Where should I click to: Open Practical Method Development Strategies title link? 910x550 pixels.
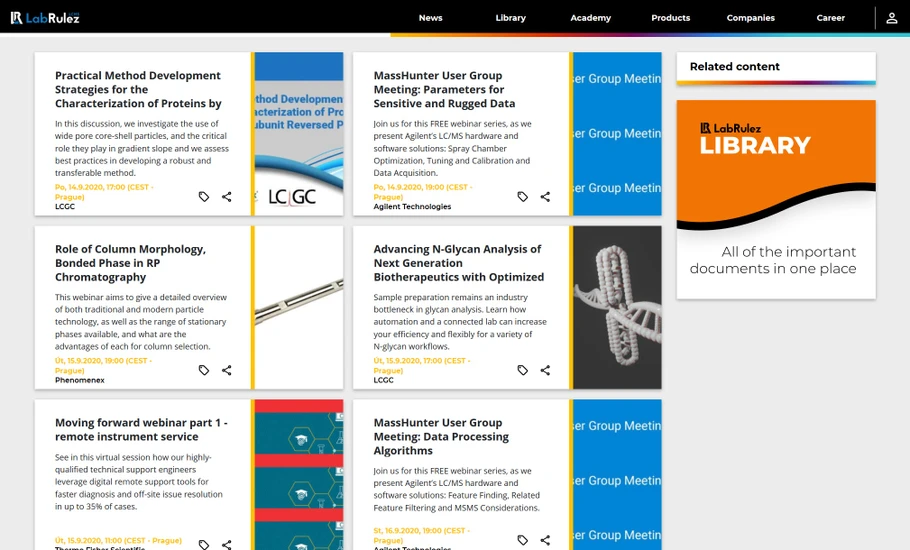point(138,89)
